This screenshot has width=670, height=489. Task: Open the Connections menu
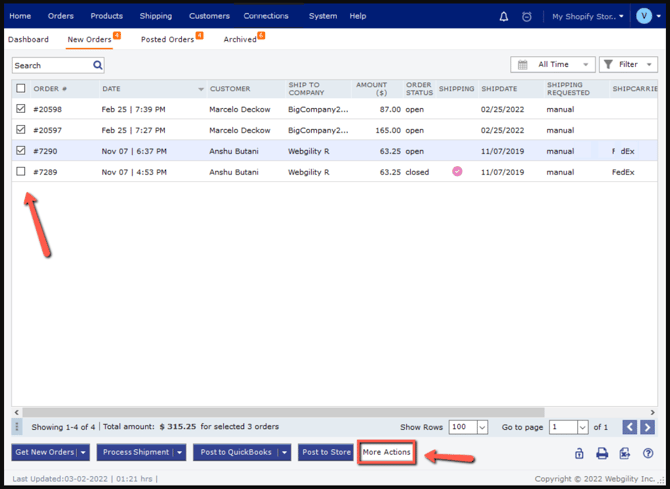click(x=266, y=16)
